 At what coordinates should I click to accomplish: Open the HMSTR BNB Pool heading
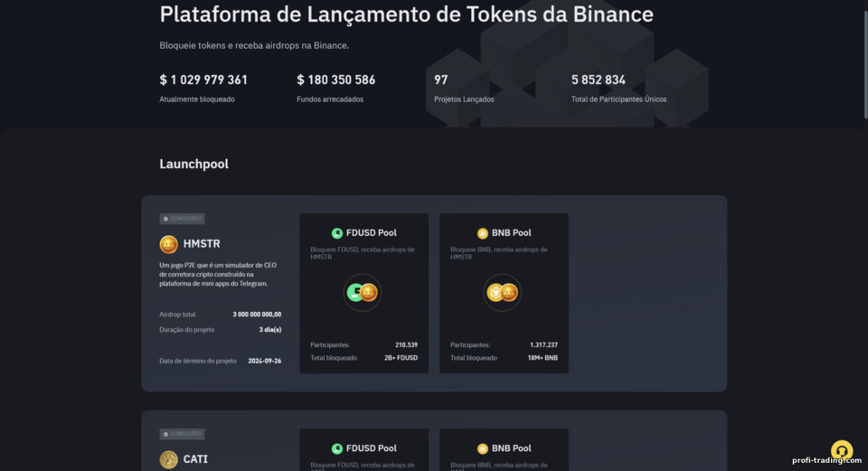512,233
